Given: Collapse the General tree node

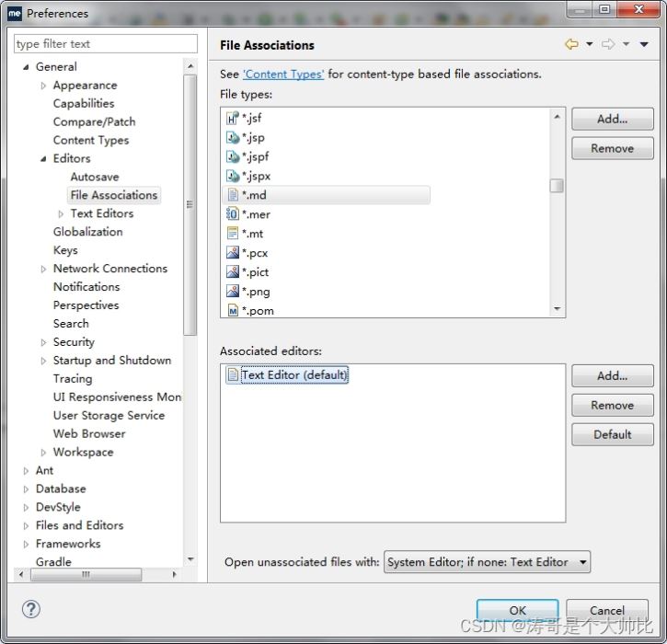Looking at the screenshot, I should pos(26,67).
